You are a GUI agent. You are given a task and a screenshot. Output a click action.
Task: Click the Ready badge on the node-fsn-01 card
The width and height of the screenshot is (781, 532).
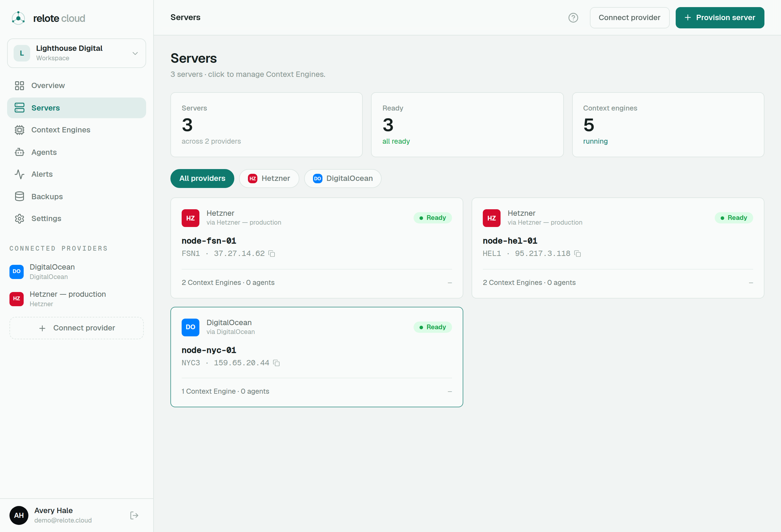click(x=433, y=218)
